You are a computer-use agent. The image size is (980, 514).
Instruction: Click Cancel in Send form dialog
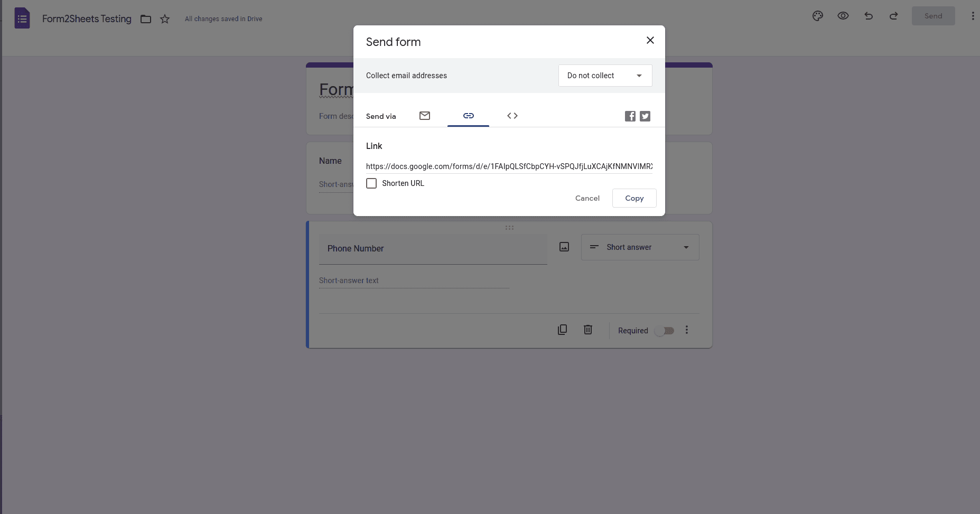pyautogui.click(x=587, y=198)
